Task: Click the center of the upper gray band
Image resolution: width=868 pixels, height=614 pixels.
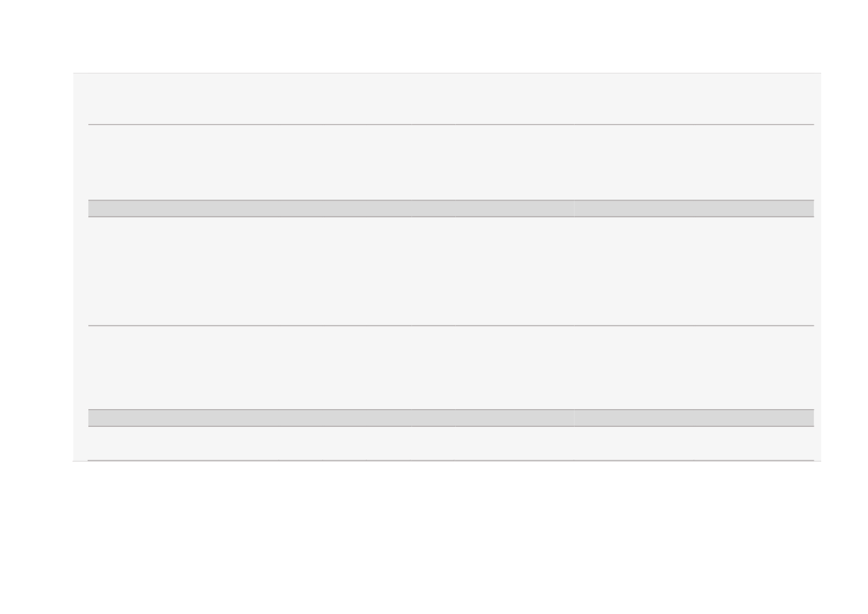Action: (x=451, y=208)
